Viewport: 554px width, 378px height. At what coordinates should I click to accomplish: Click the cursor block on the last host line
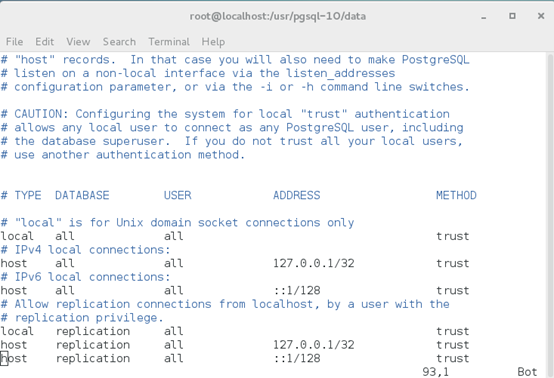tap(4, 358)
